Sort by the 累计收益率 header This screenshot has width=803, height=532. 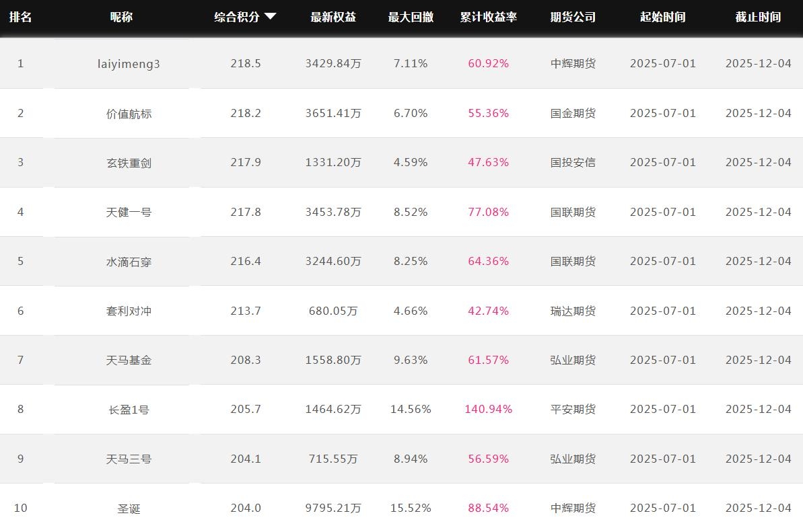coord(489,17)
